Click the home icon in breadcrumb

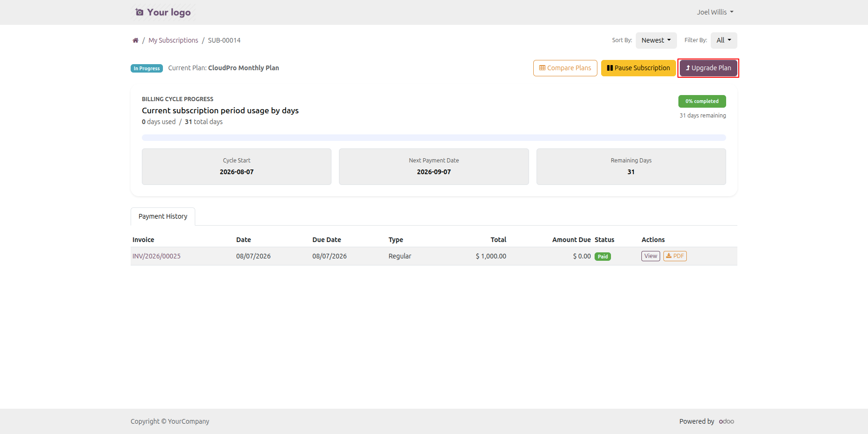pyautogui.click(x=135, y=40)
